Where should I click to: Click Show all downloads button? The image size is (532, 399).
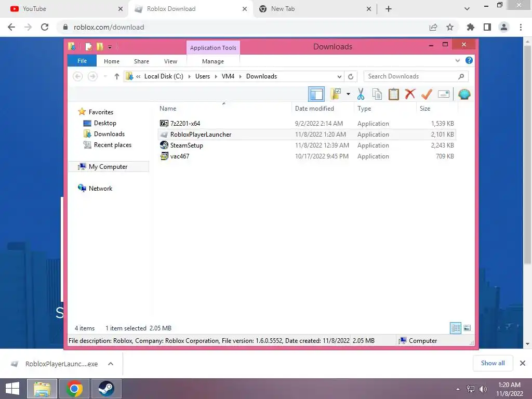pyautogui.click(x=493, y=363)
